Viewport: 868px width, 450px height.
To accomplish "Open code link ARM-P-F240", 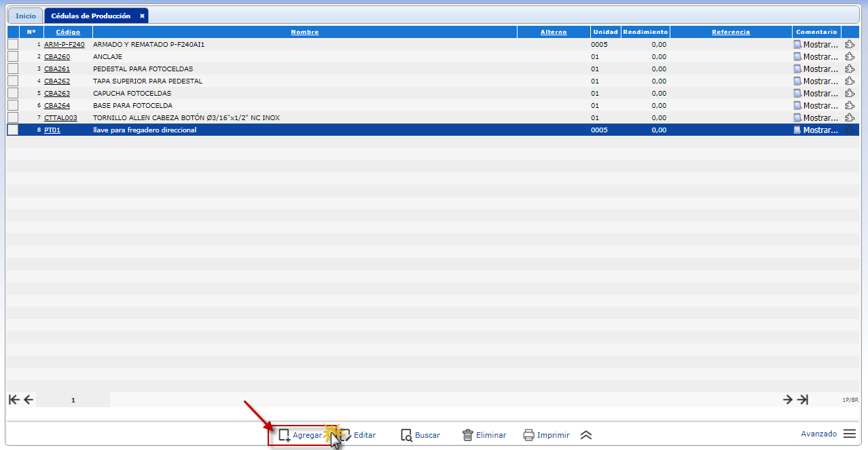I will (x=65, y=44).
